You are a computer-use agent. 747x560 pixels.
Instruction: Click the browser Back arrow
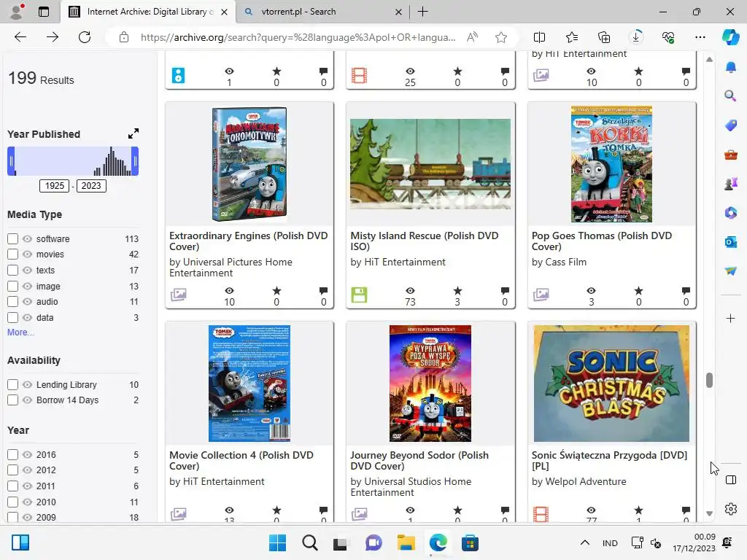click(20, 37)
